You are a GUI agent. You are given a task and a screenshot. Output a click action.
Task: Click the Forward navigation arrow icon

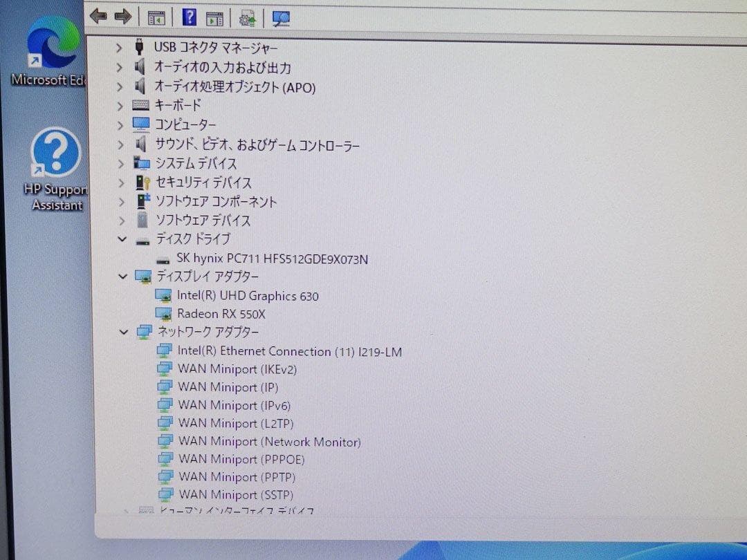click(122, 16)
